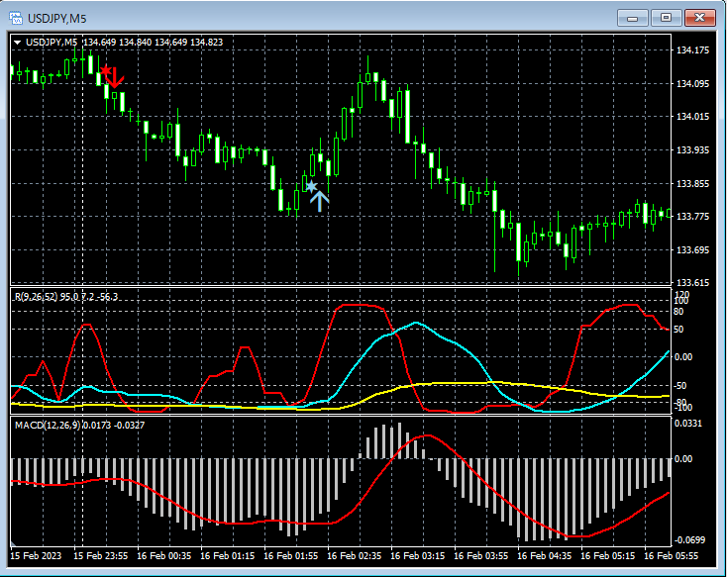Click the 120 level on oscillator scale
The width and height of the screenshot is (728, 577).
click(680, 295)
